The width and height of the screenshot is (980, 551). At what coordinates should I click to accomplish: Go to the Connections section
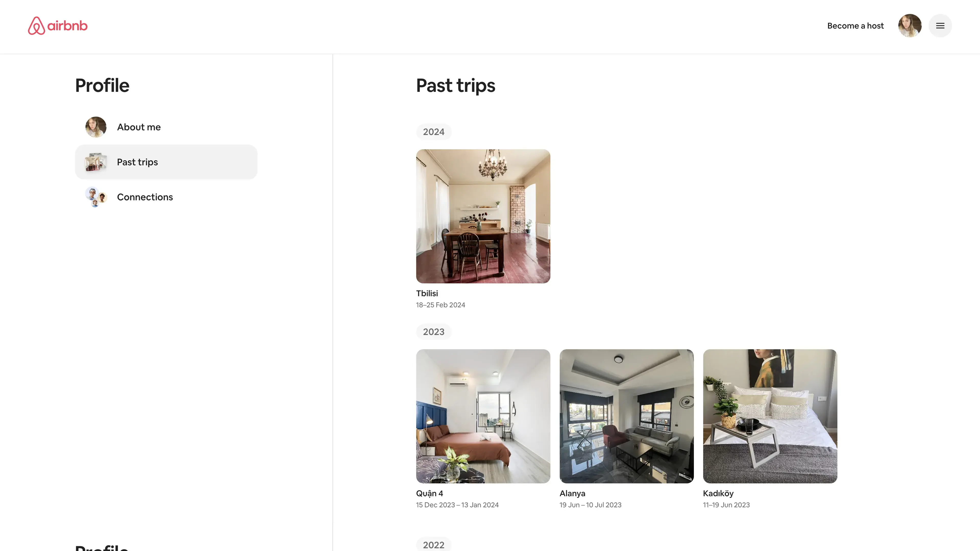point(166,197)
